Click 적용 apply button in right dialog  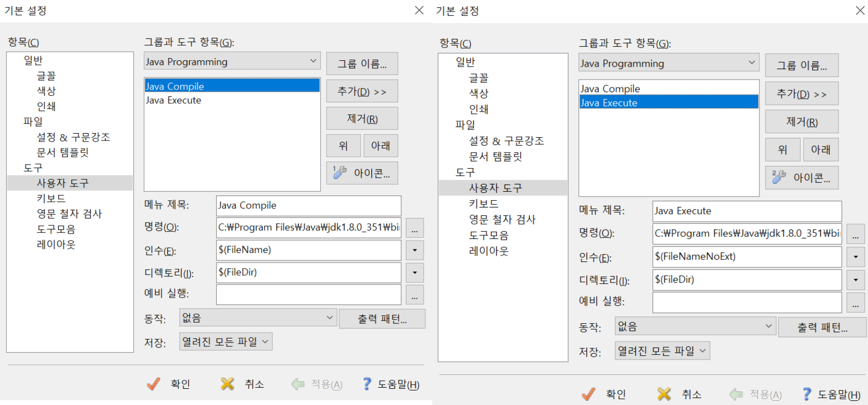(755, 394)
